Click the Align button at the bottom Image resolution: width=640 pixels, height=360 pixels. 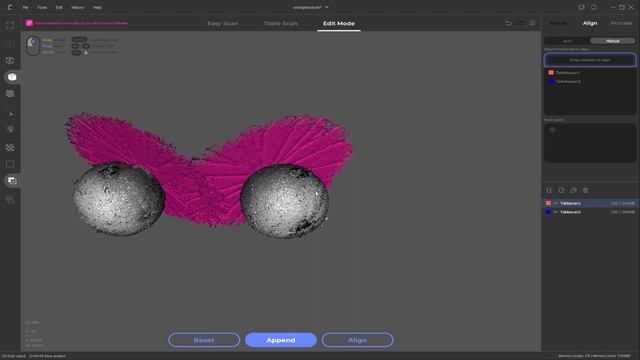357,340
